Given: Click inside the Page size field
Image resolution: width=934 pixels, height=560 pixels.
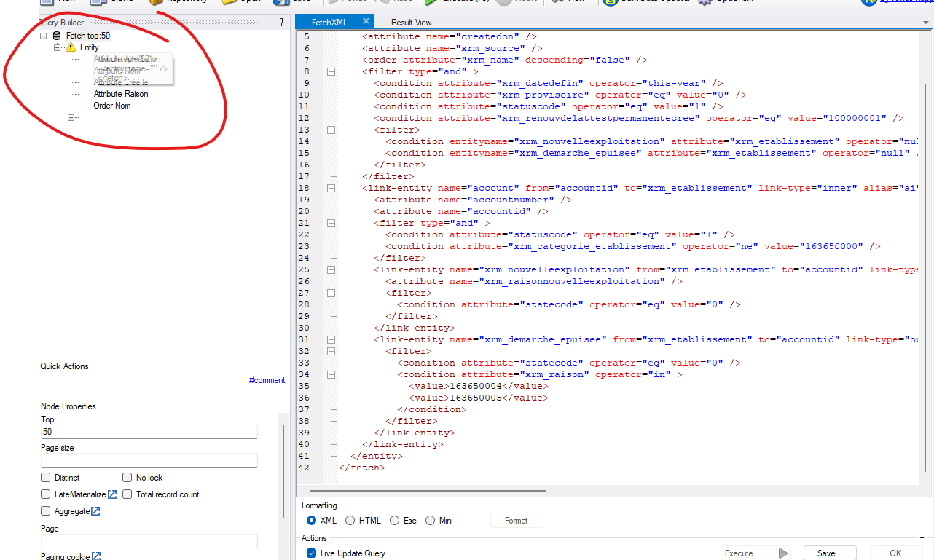Looking at the screenshot, I should point(149,460).
